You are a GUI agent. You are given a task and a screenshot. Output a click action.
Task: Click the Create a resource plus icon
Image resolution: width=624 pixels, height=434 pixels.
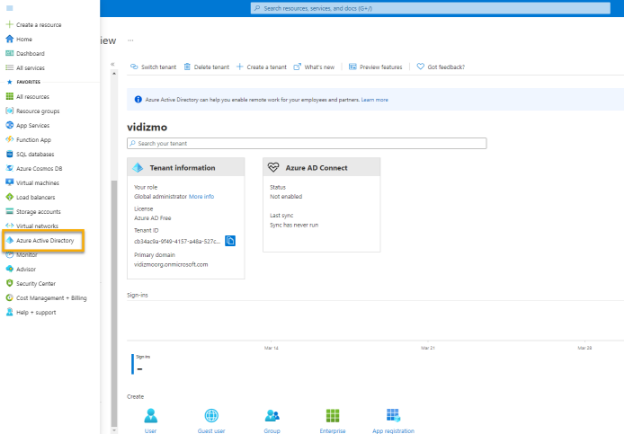[9, 24]
